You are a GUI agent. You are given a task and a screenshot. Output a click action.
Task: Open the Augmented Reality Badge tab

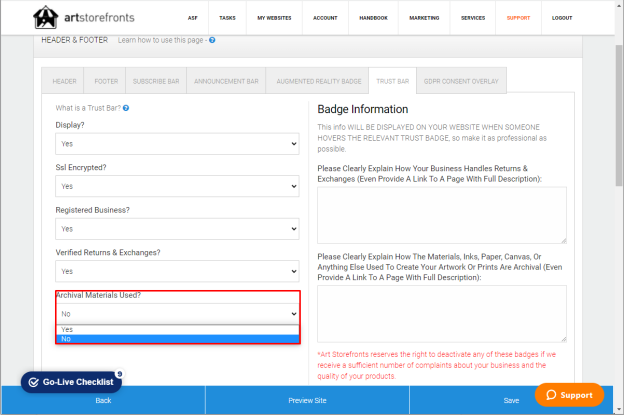319,81
